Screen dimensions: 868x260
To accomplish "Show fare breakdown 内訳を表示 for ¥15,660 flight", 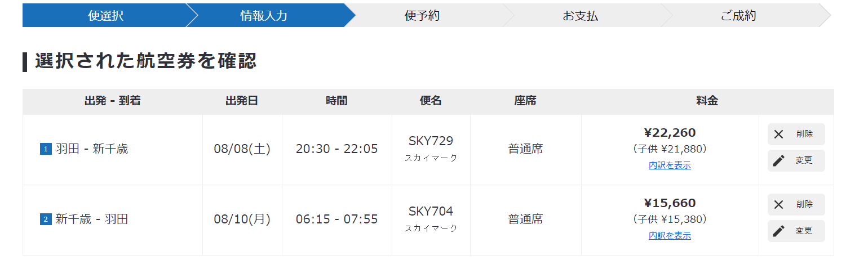I will click(x=670, y=236).
